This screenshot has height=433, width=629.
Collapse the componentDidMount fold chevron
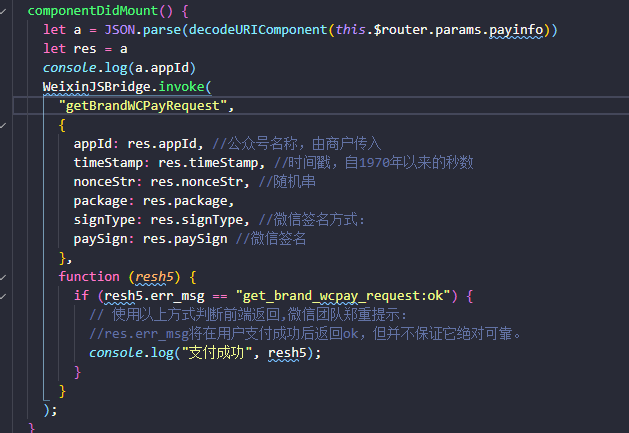(3, 11)
